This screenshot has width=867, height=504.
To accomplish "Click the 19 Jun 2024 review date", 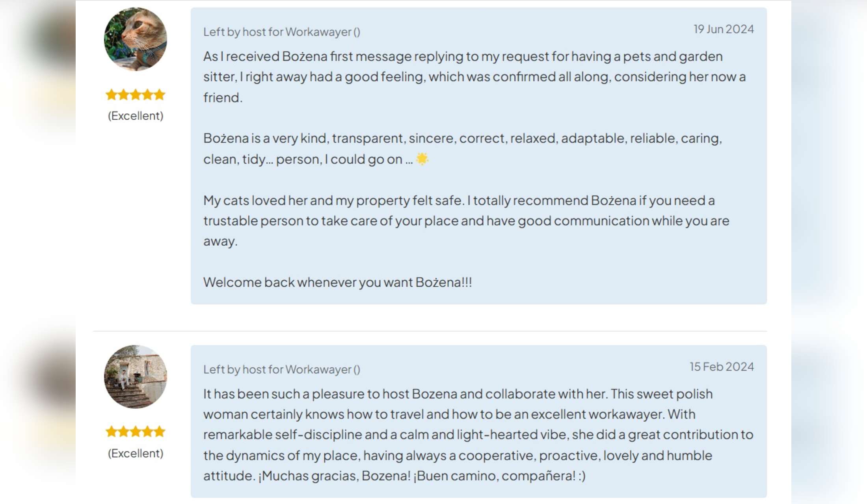I will [x=724, y=29].
